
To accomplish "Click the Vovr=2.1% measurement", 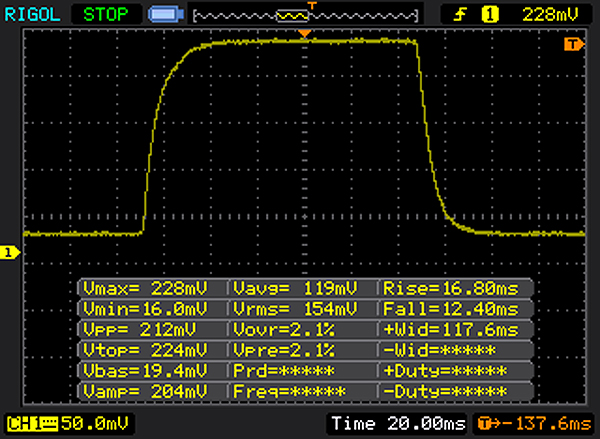I will [284, 329].
